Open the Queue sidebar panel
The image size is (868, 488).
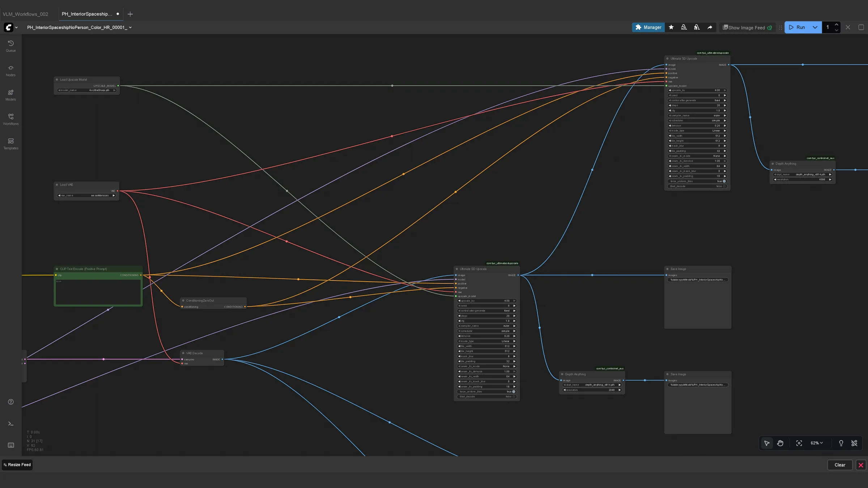[11, 46]
